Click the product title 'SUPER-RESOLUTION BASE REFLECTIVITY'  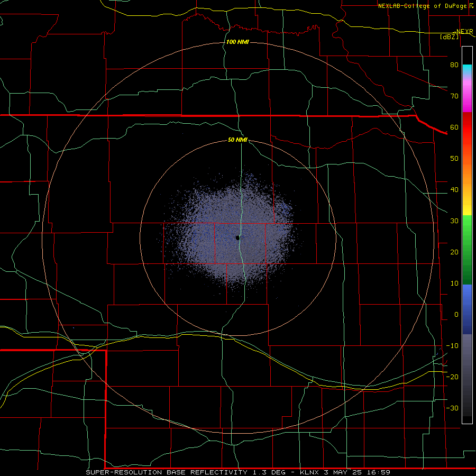tap(167, 472)
